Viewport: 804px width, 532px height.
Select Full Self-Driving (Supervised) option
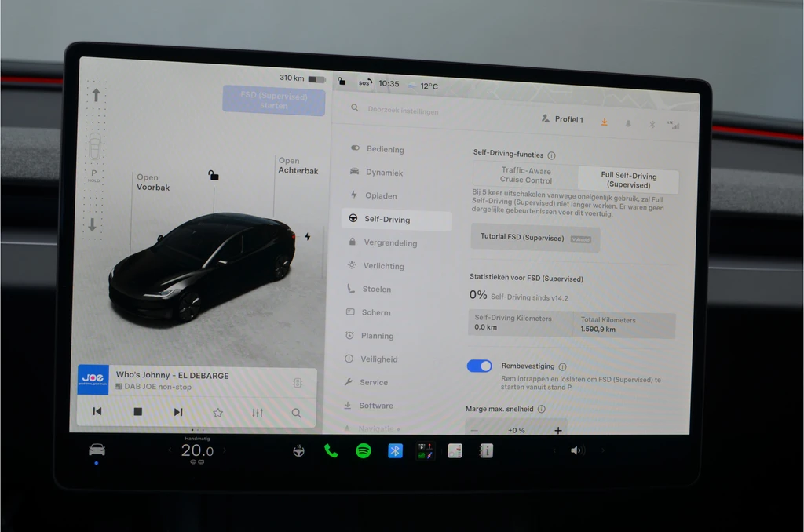(629, 180)
